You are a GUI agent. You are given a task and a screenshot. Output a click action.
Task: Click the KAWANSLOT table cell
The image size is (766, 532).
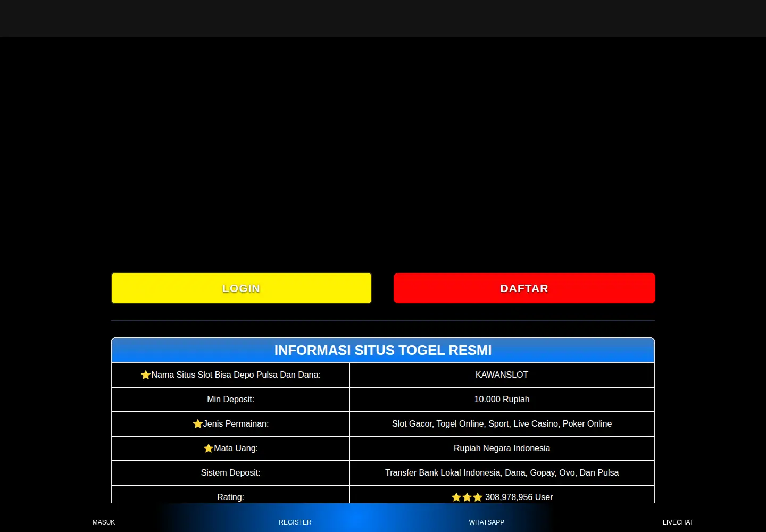(502, 375)
